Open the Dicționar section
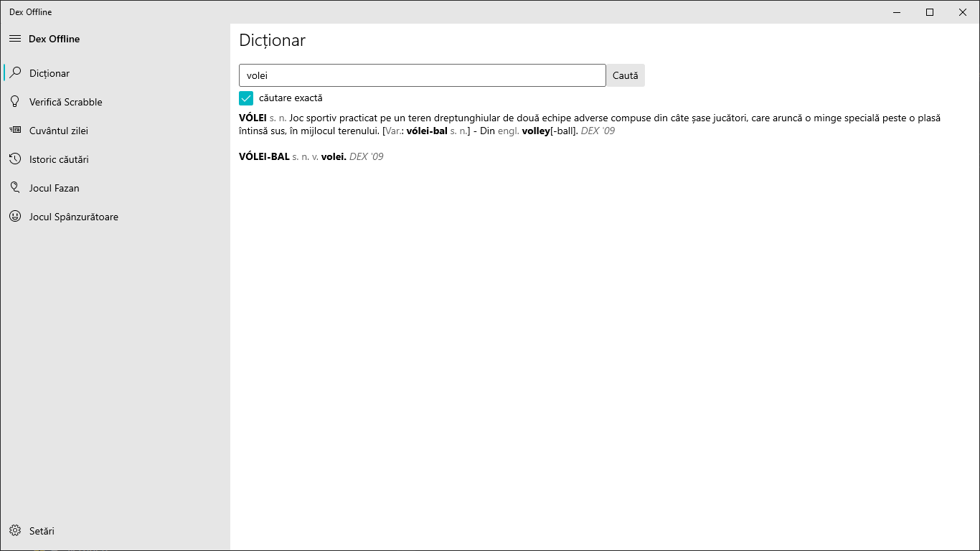 [116, 73]
